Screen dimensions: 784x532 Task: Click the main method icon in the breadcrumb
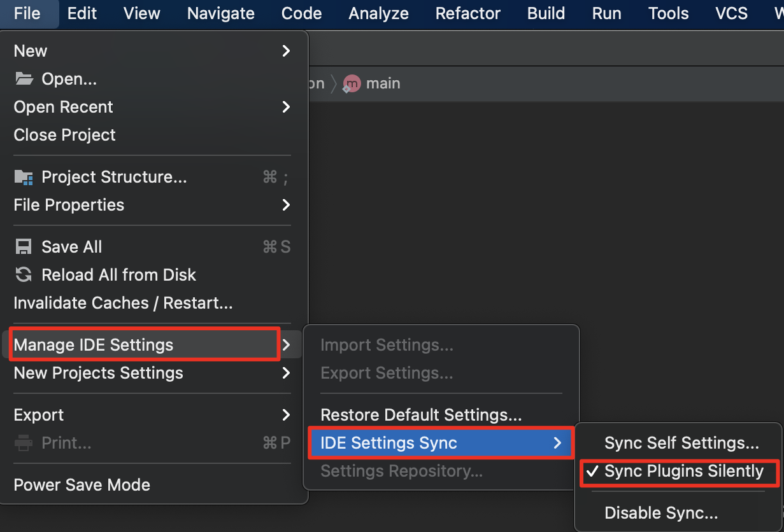point(351,83)
